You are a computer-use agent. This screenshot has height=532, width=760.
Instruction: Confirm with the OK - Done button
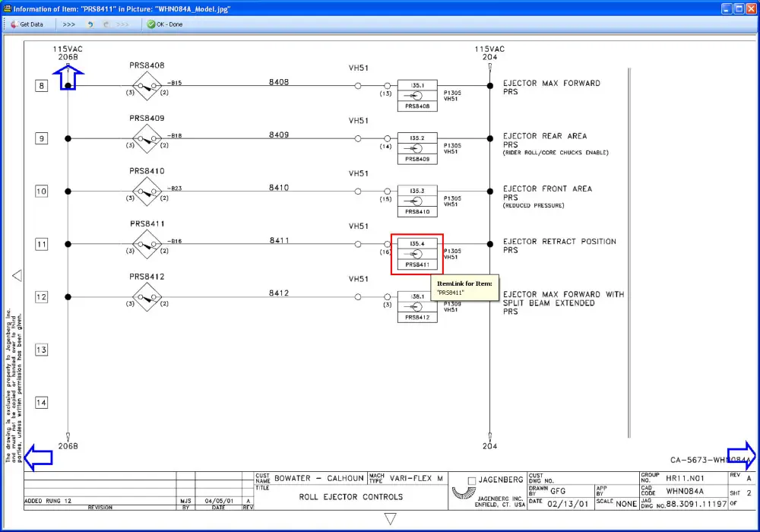click(x=165, y=24)
